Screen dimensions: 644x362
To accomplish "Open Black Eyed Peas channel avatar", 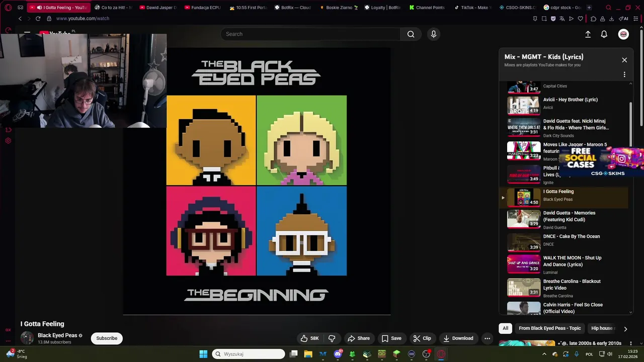I will click(x=27, y=338).
